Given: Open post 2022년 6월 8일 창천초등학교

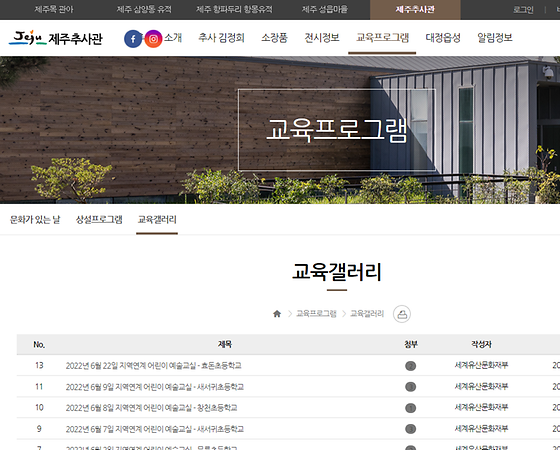Looking at the screenshot, I should pos(151,408).
